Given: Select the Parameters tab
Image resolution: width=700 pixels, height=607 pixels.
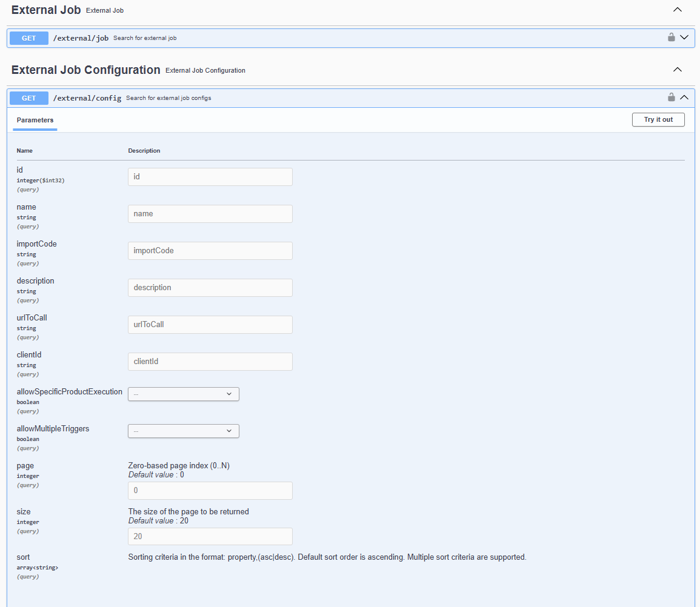Looking at the screenshot, I should [x=35, y=120].
